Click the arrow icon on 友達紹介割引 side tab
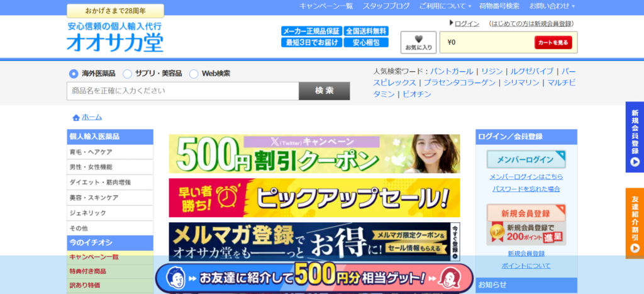The image size is (644, 294). point(635,248)
